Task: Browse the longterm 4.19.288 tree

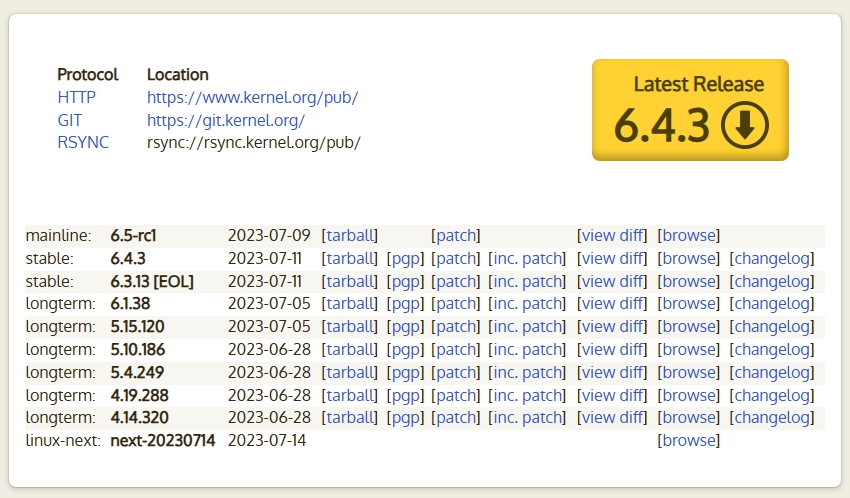Action: (x=688, y=396)
